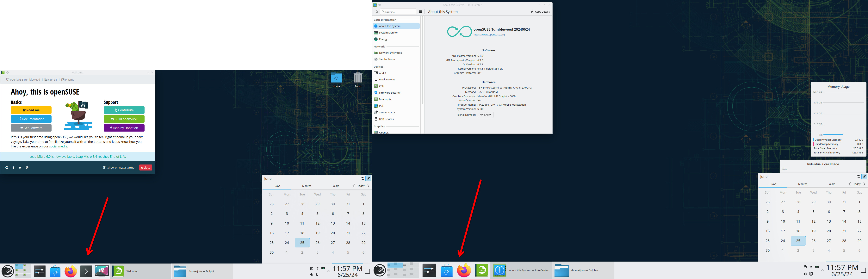Image resolution: width=868 pixels, height=279 pixels.
Task: Go to next month on left-screen calendar
Action: coord(368,186)
